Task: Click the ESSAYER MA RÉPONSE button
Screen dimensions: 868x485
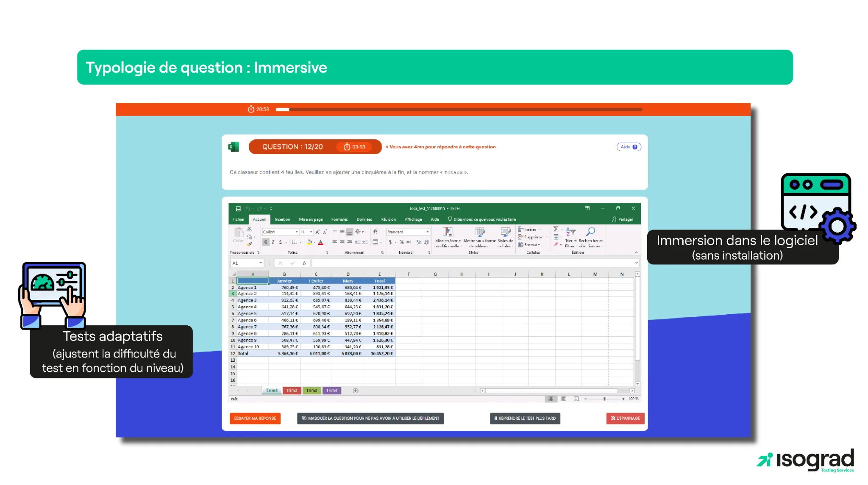Action: [x=255, y=418]
